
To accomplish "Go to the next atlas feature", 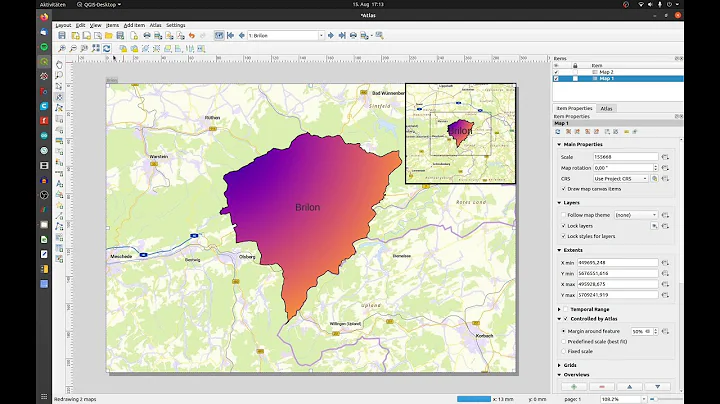I will 331,35.
